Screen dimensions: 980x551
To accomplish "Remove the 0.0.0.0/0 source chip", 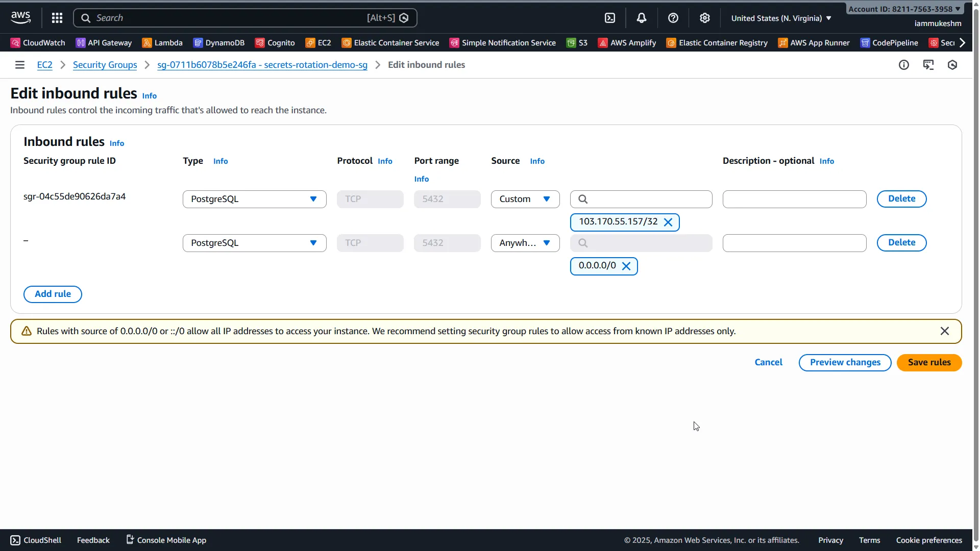I will [x=626, y=266].
